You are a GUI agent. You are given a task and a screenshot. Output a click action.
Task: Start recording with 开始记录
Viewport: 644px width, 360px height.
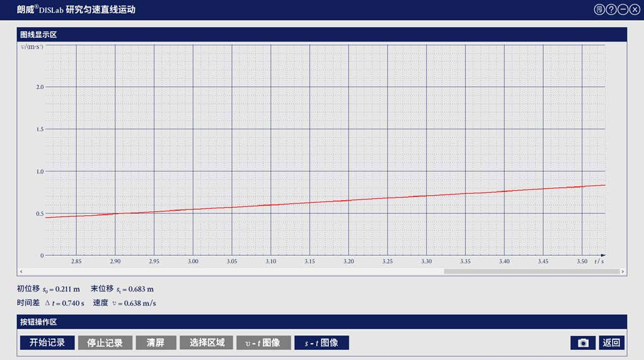pos(47,343)
